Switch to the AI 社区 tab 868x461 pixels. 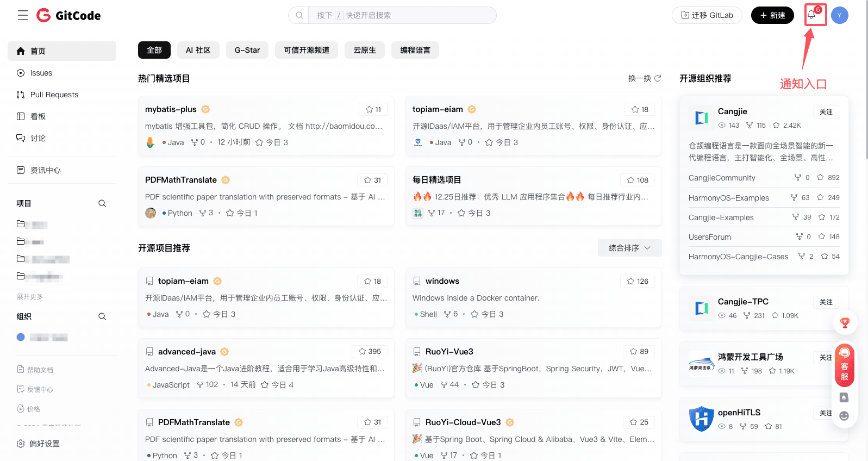pyautogui.click(x=198, y=50)
